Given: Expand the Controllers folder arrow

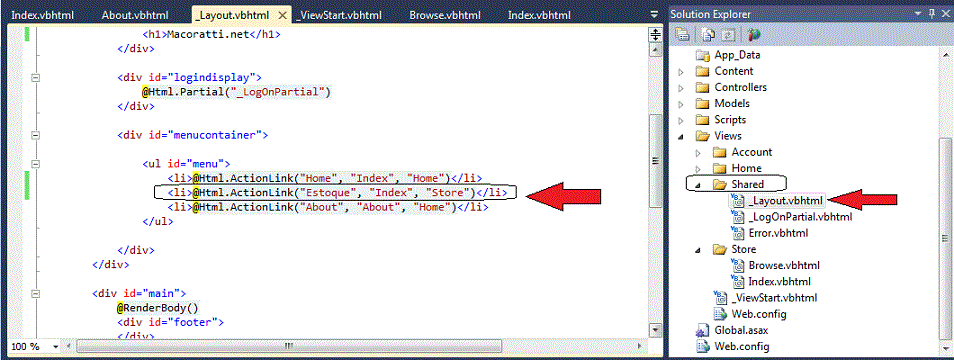Looking at the screenshot, I should (681, 88).
